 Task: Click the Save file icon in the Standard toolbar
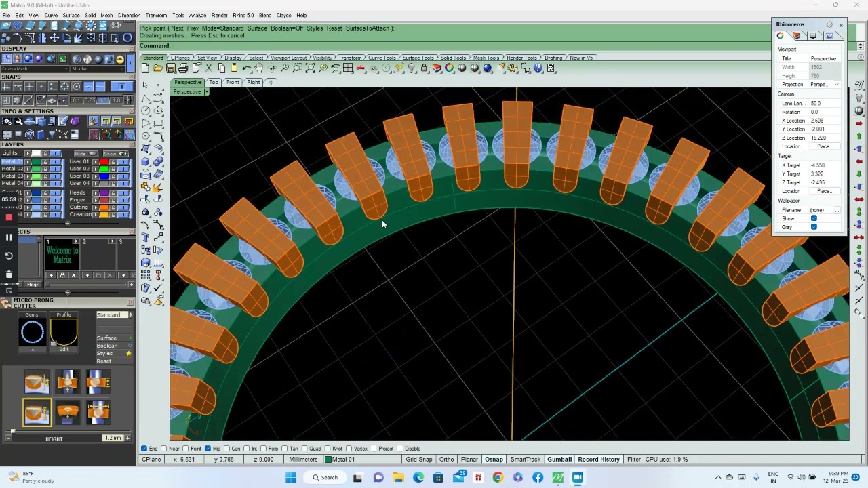(171, 68)
